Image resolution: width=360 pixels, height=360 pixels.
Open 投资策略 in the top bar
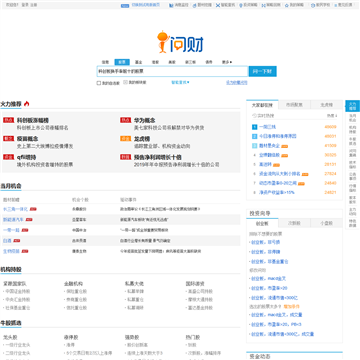tap(248, 5)
